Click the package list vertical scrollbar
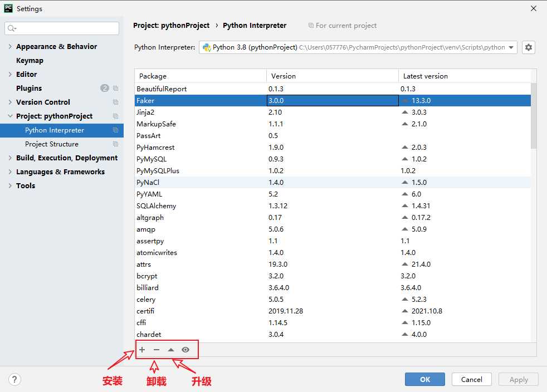 pyautogui.click(x=534, y=116)
